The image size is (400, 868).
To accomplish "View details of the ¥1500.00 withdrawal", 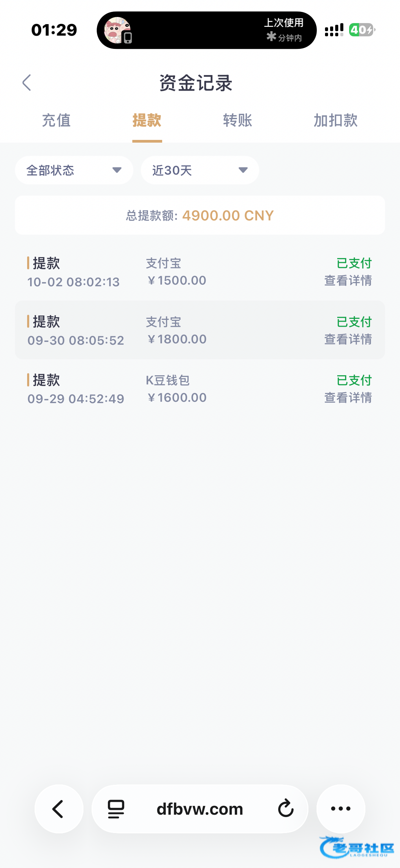I will 348,281.
